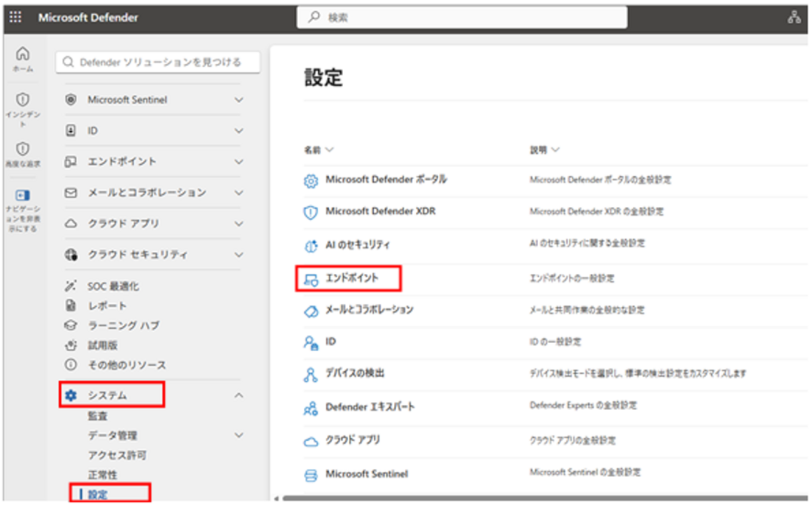Sort by the 名前 column header
Screen dimensions: 812x505
tap(319, 150)
